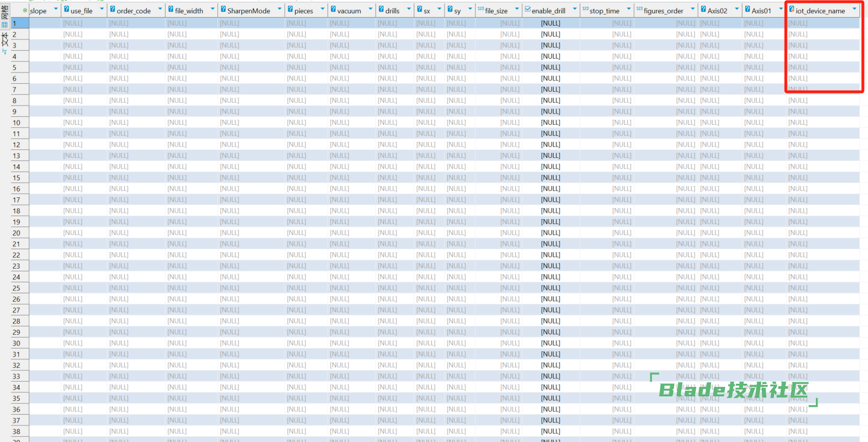Screen dimensions: 868x442
Task: Click the enable_drill cell in row 10
Action: (550, 123)
